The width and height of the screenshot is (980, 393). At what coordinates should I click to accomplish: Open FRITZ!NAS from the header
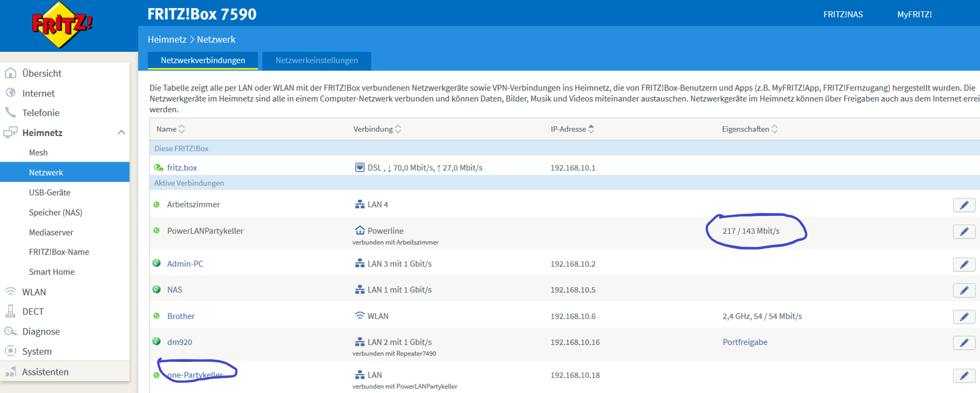(843, 14)
